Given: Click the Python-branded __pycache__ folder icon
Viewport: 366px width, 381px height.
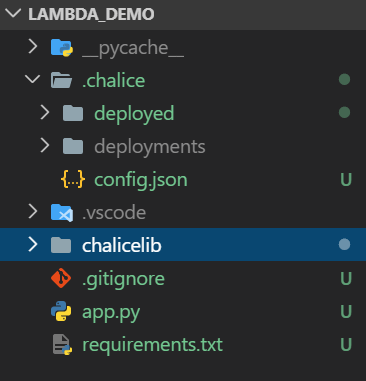Looking at the screenshot, I should click(62, 47).
